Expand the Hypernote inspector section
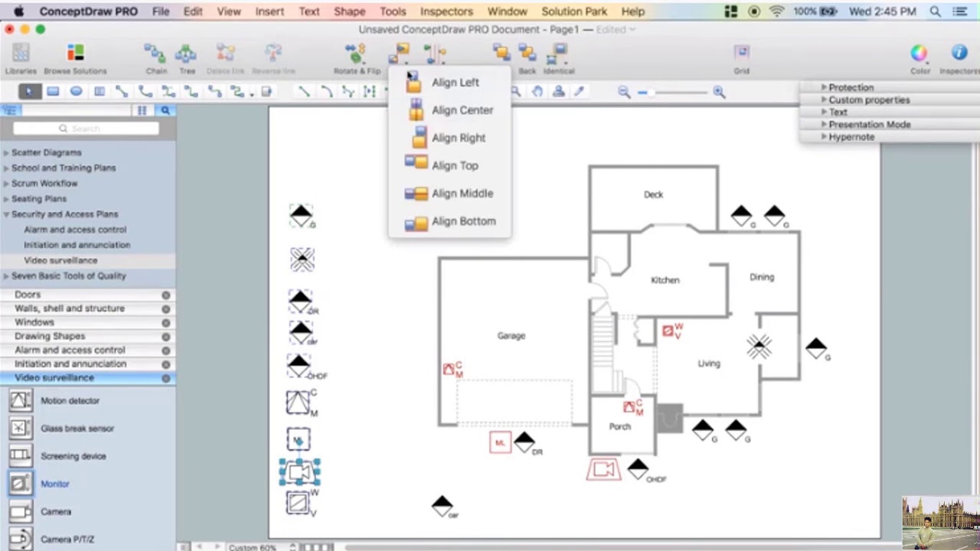The height and width of the screenshot is (551, 980). click(824, 136)
